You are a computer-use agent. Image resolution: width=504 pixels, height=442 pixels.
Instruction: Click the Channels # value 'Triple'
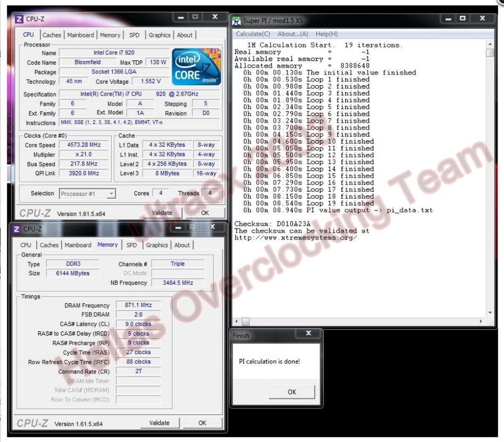pyautogui.click(x=178, y=264)
